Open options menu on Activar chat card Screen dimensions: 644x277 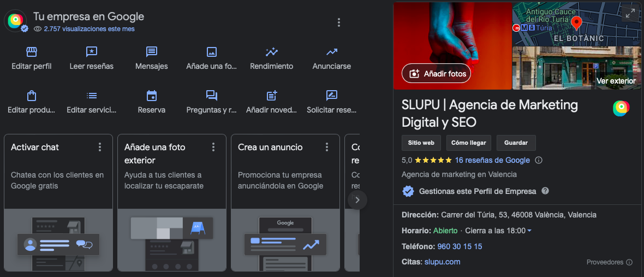[100, 147]
